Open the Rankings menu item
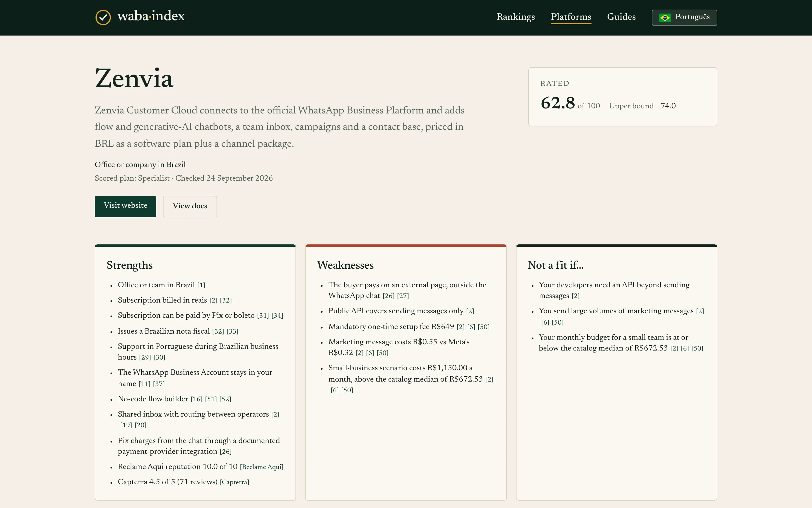 [516, 17]
